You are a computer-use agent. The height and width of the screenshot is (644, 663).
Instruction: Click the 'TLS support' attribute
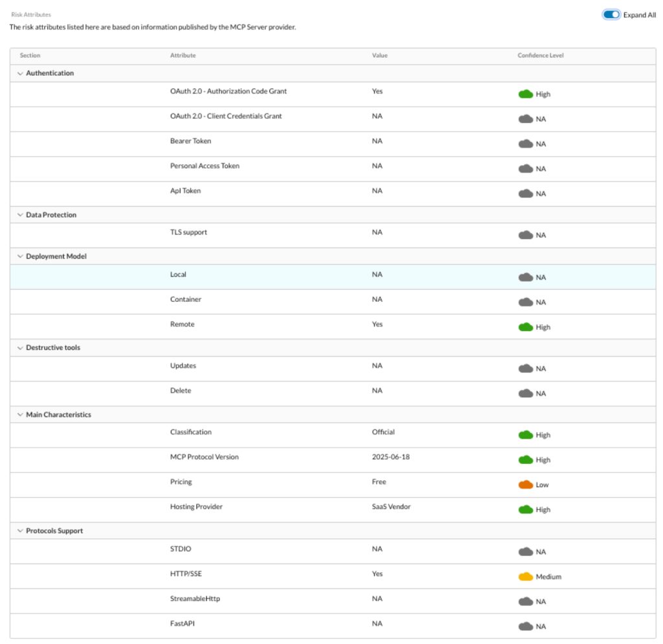tap(188, 233)
